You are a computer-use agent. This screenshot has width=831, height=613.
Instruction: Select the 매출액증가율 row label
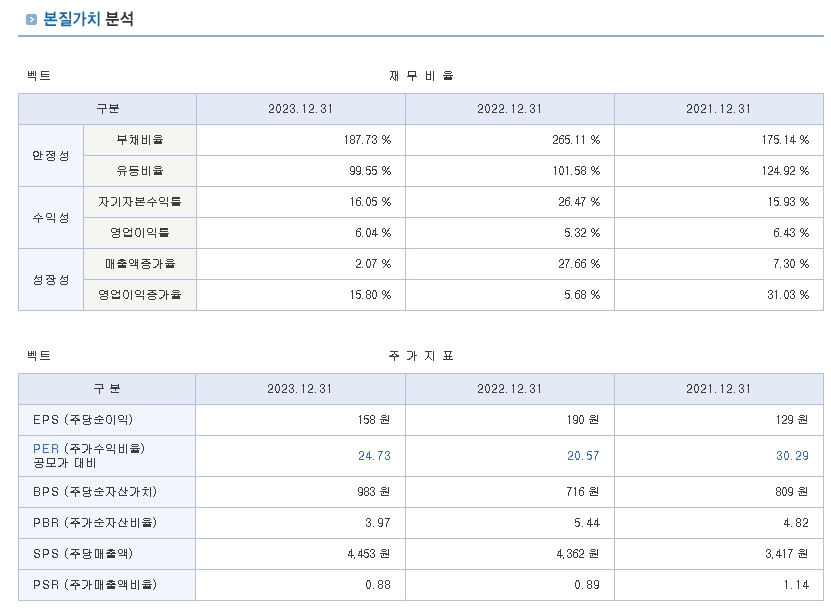[x=140, y=264]
